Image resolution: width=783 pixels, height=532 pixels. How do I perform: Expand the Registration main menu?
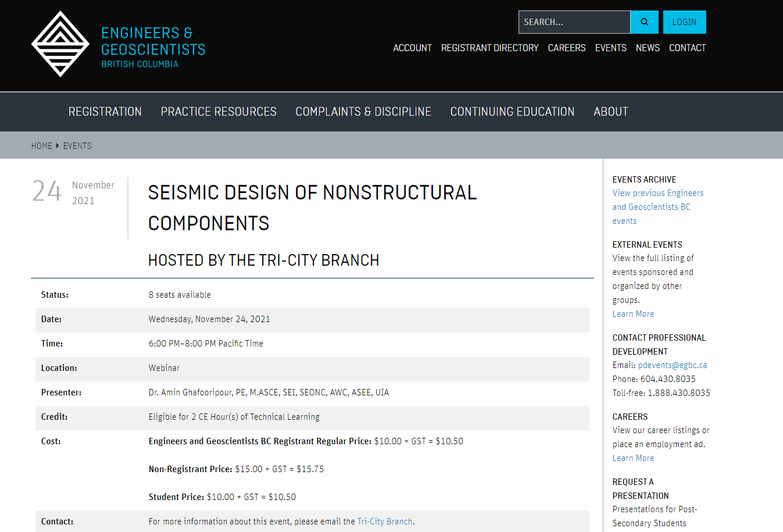[x=105, y=112]
